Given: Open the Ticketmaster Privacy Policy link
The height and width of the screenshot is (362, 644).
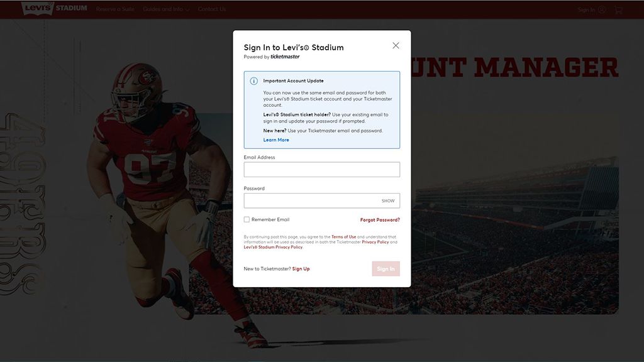Looking at the screenshot, I should (x=375, y=242).
